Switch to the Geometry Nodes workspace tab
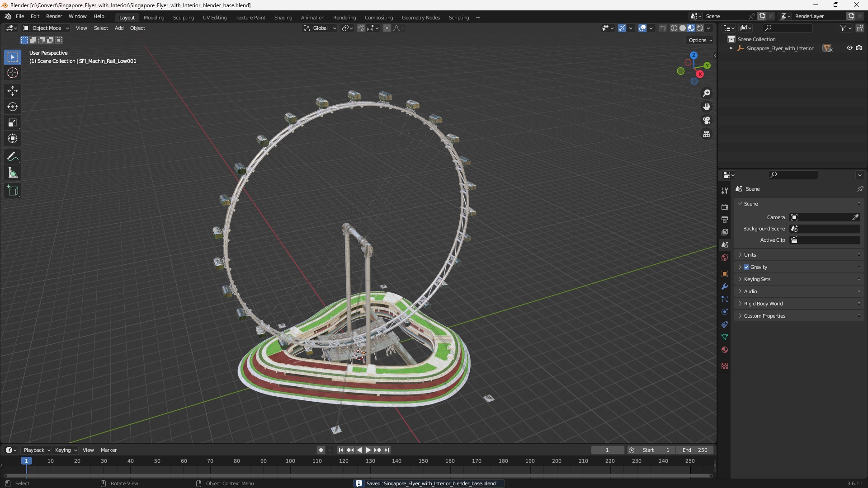This screenshot has width=868, height=488. click(421, 18)
